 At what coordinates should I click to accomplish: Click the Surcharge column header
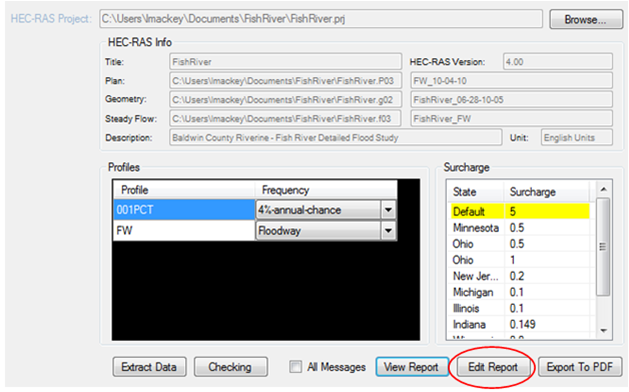coord(547,192)
